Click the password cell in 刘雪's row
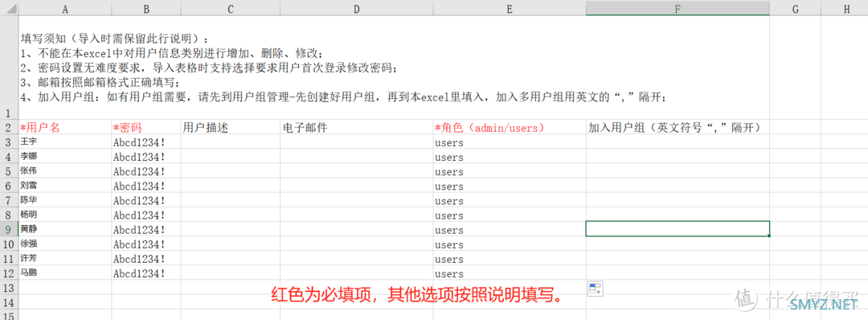868x320 pixels. (x=146, y=186)
